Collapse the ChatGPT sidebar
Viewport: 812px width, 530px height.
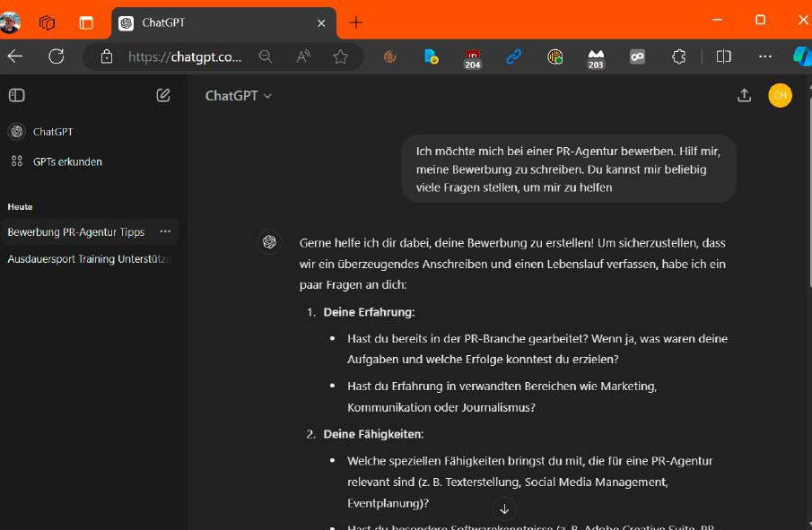point(17,95)
